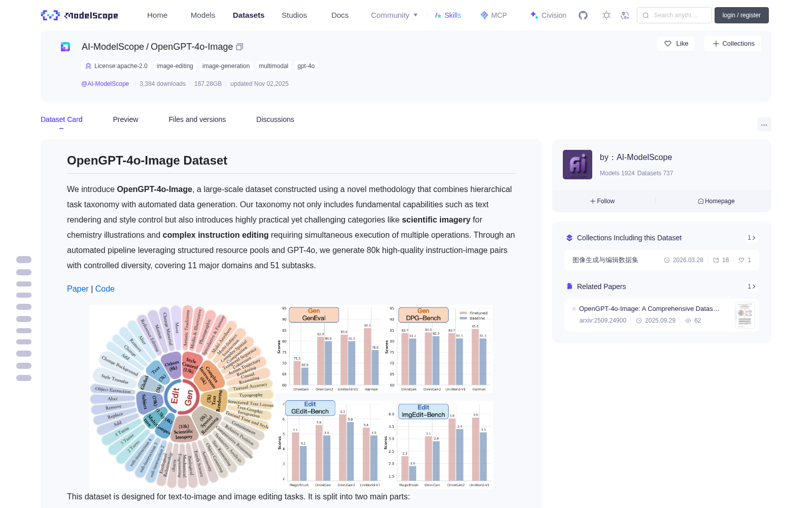
Task: Click the Civision star icon
Action: (534, 15)
